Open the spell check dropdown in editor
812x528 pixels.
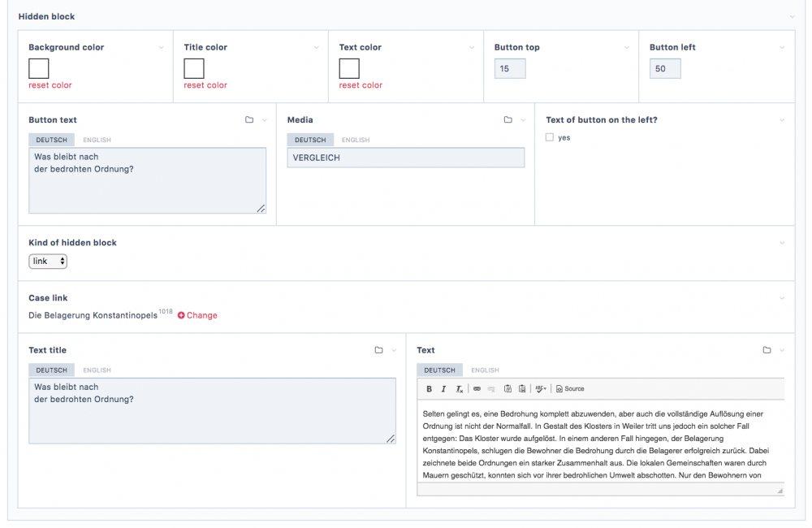541,389
